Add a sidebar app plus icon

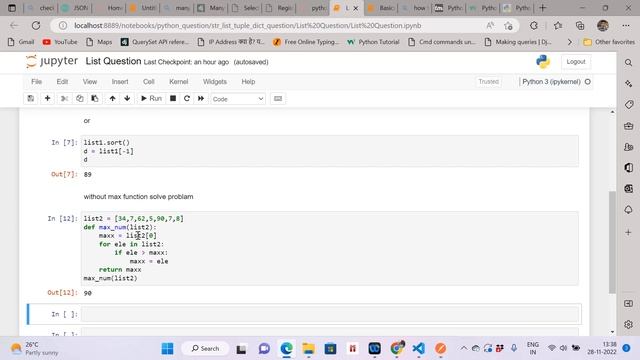(629, 232)
